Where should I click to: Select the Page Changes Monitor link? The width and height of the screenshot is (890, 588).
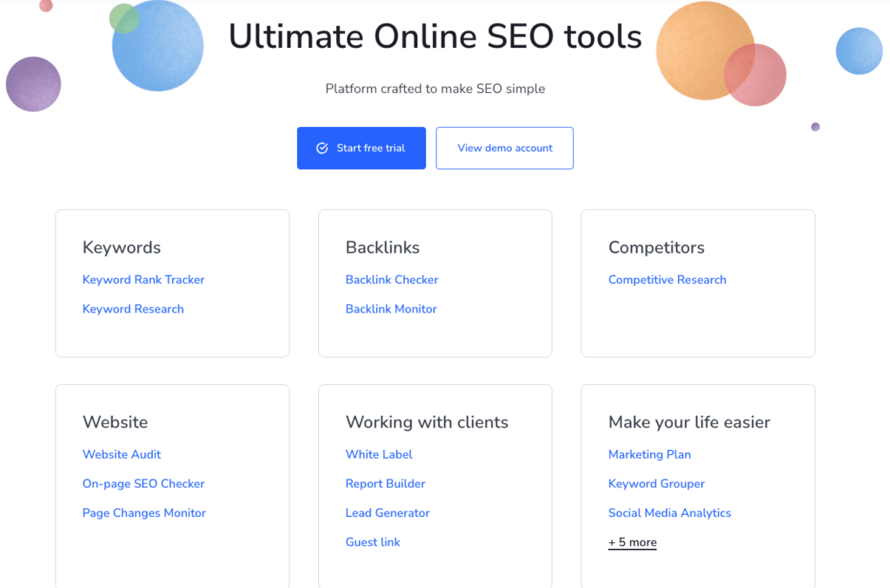tap(144, 513)
